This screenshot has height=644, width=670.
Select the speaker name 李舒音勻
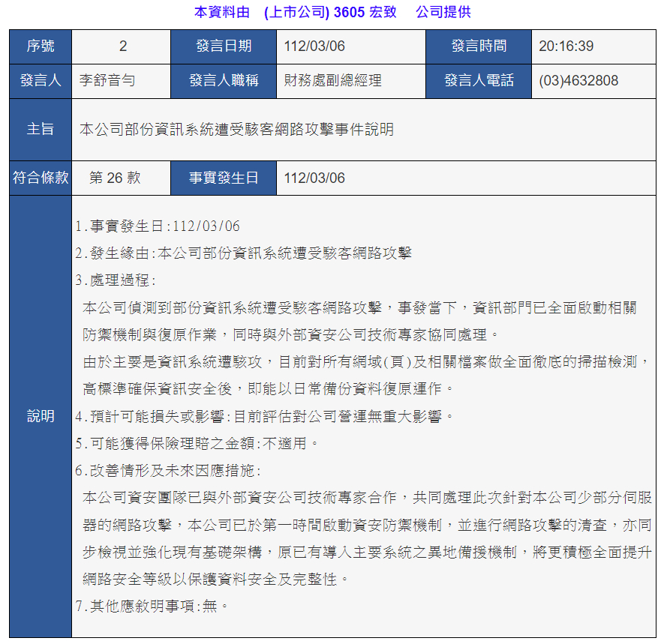click(107, 81)
